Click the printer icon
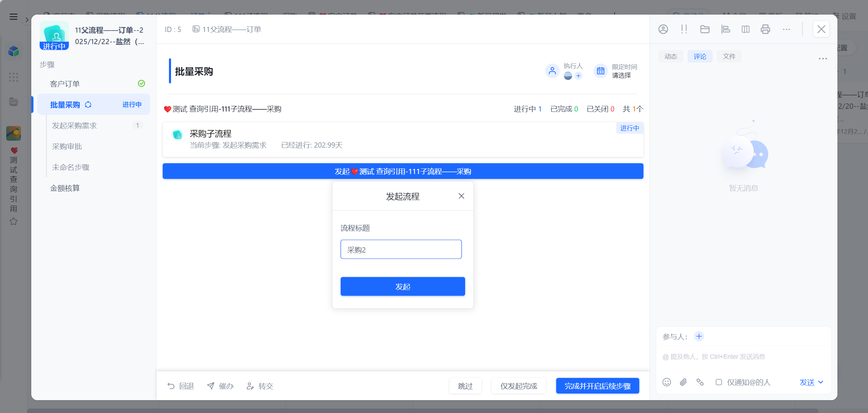Screen dimensions: 868x413 pyautogui.click(x=765, y=29)
